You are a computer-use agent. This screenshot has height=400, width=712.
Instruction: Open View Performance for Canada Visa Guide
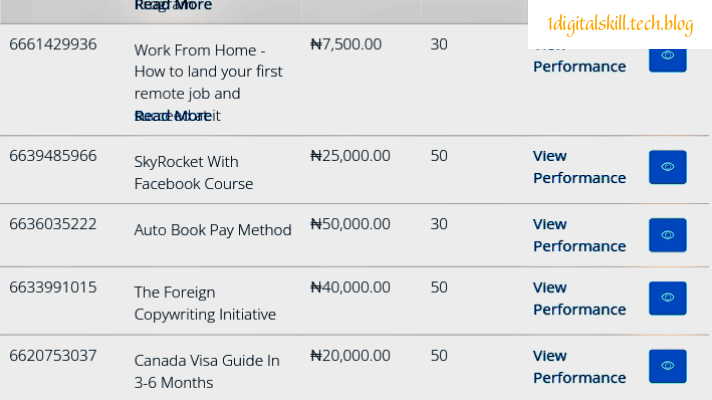579,366
